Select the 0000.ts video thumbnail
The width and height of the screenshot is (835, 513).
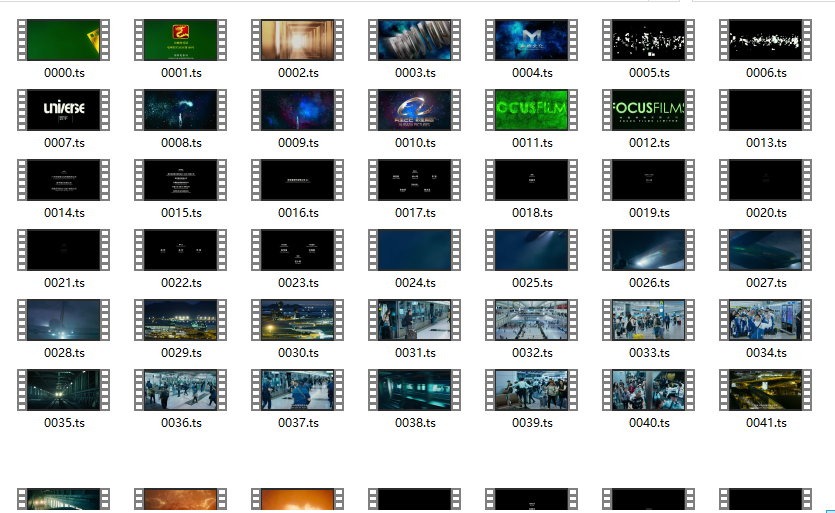click(63, 40)
